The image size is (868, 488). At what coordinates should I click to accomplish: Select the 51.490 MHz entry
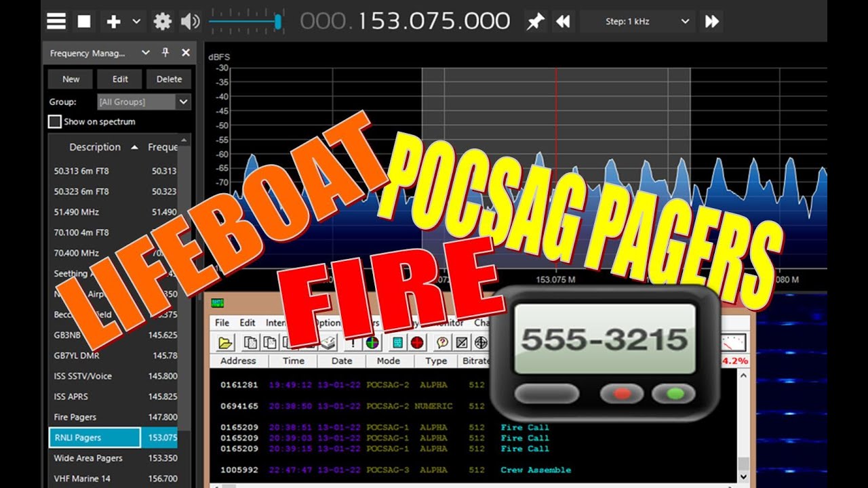(113, 212)
